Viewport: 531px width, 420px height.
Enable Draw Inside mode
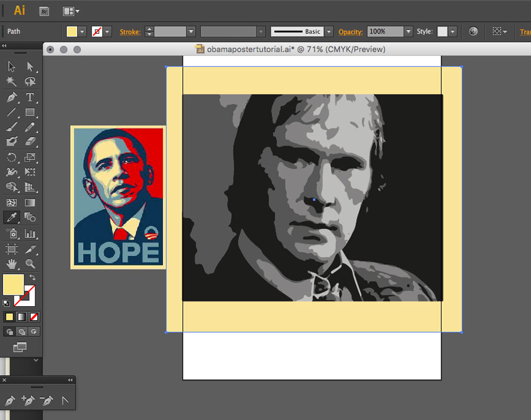(x=34, y=332)
